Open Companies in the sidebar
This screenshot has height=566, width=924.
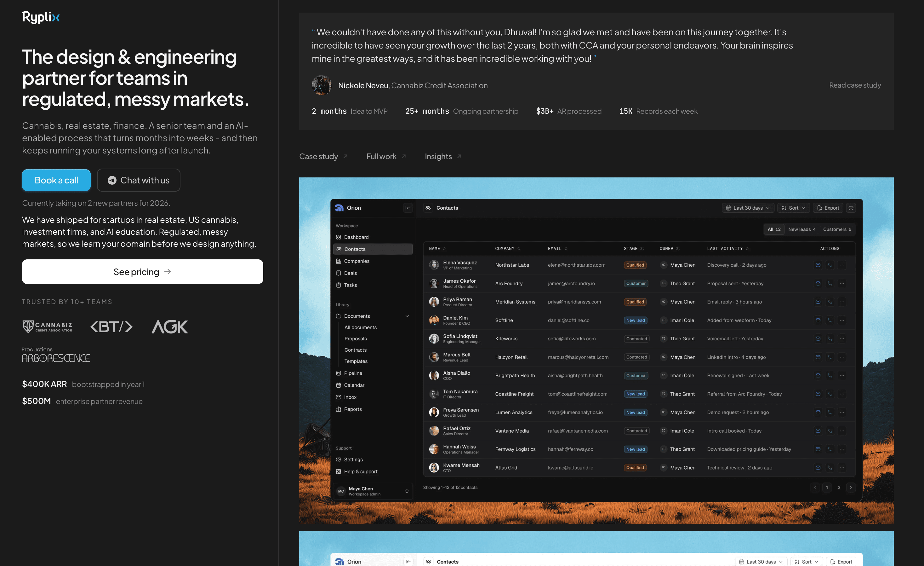pyautogui.click(x=373, y=261)
